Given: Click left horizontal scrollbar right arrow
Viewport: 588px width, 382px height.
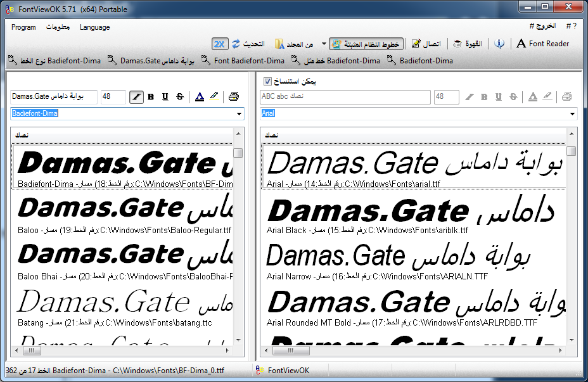Looking at the screenshot, I should click(227, 350).
